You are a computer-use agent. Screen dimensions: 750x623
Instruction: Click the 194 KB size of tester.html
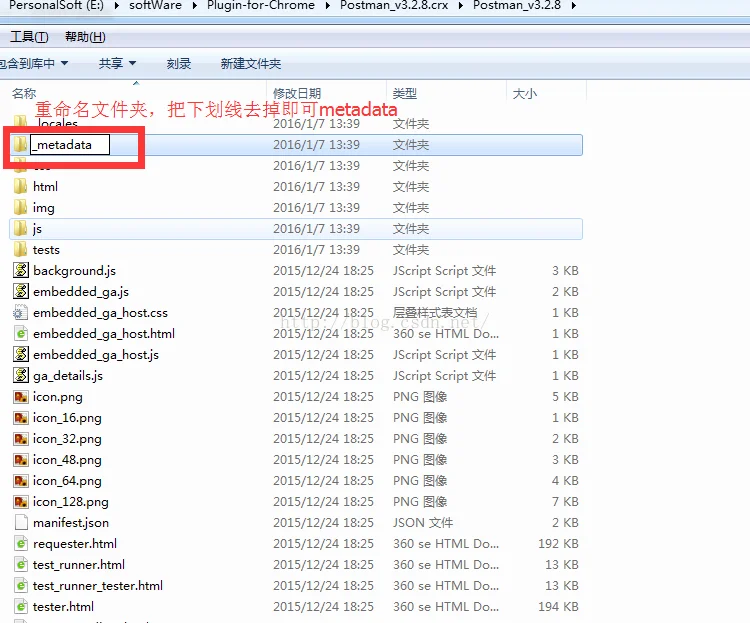(558, 607)
